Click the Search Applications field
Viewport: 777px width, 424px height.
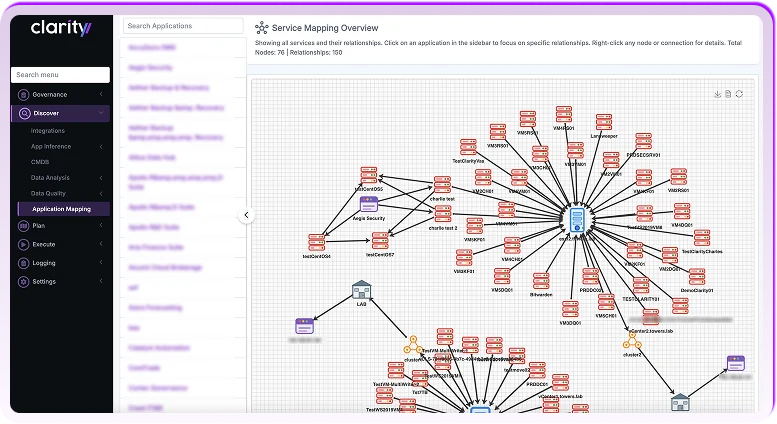coord(183,26)
